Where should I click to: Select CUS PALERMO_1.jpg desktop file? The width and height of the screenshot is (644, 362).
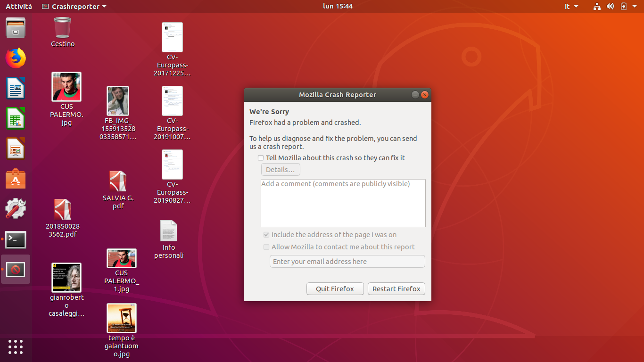pos(122,258)
